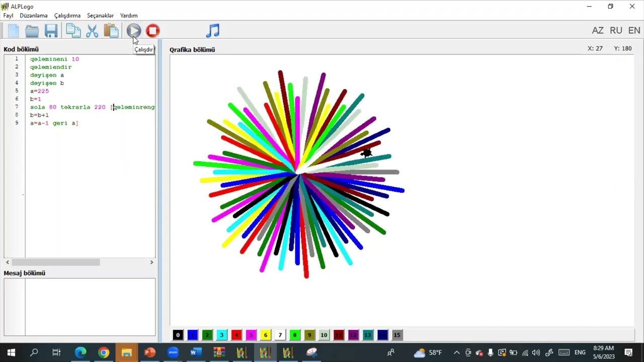The width and height of the screenshot is (644, 362).
Task: Click the code editor horizontal scrollbar thumb
Action: (55, 262)
